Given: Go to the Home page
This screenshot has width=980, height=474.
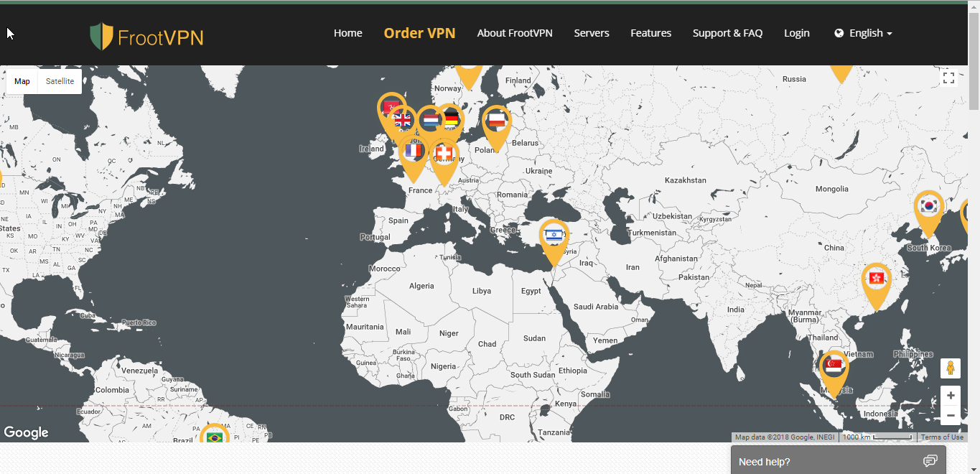Looking at the screenshot, I should click(348, 33).
